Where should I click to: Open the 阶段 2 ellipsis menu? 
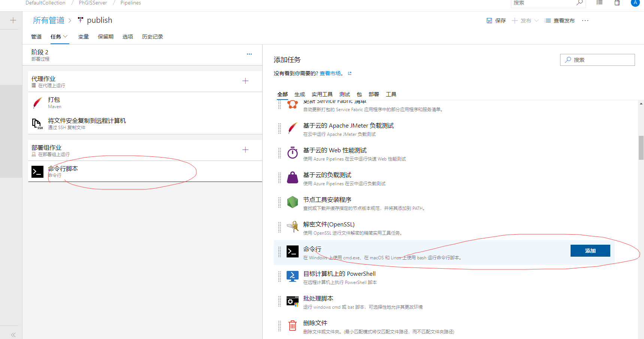(x=249, y=54)
